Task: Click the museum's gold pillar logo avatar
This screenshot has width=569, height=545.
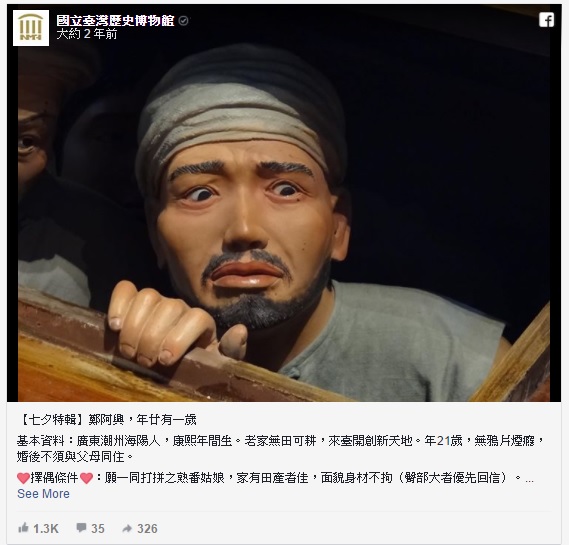Action: coord(31,28)
